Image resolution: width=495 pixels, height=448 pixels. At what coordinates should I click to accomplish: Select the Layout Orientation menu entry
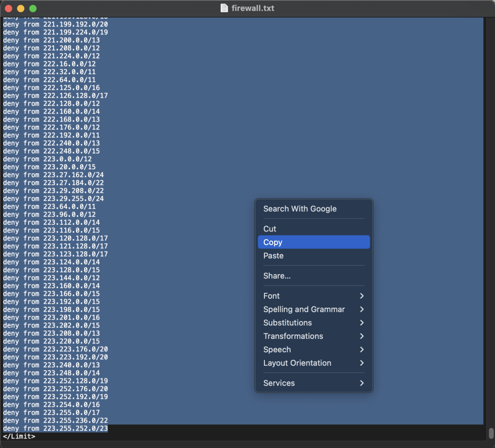297,363
